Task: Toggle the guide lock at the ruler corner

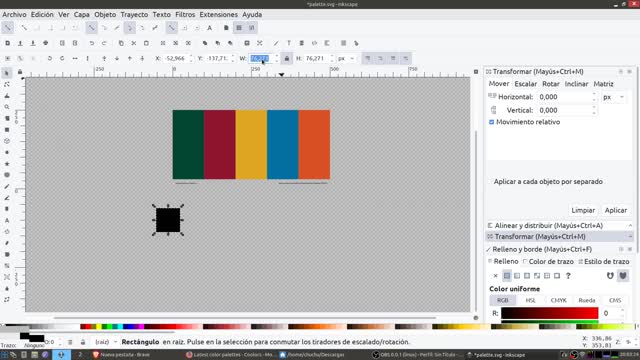Action: (x=20, y=72)
